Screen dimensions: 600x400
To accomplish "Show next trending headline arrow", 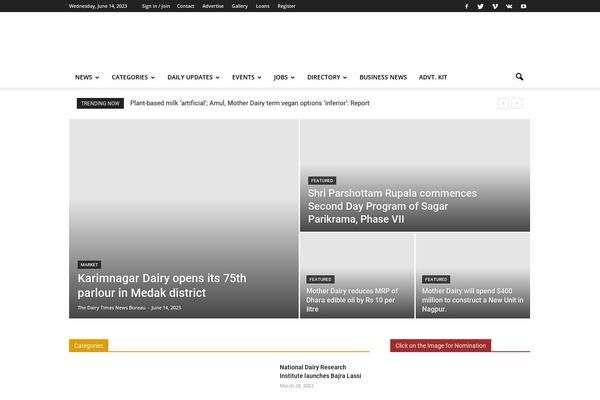I will (517, 103).
